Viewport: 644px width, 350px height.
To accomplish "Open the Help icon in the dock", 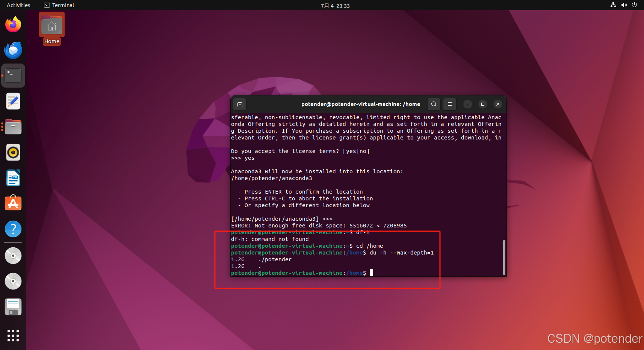I will (x=13, y=229).
